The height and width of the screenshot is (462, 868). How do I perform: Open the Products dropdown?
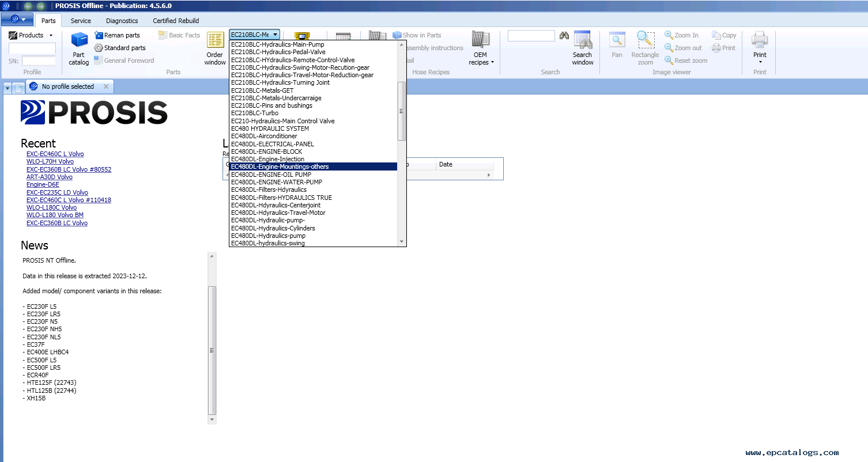pyautogui.click(x=31, y=35)
